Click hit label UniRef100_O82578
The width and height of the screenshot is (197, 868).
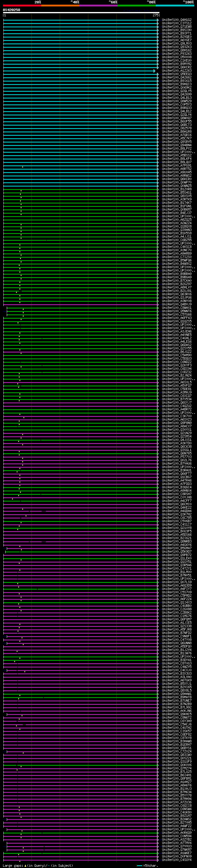(177, 128)
